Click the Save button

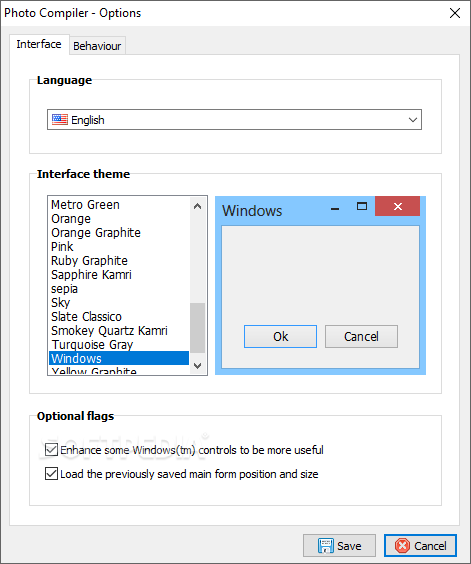pos(339,546)
